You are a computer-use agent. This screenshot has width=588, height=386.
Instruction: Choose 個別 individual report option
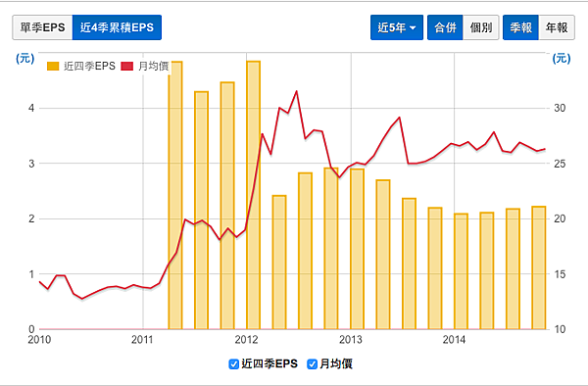point(481,27)
